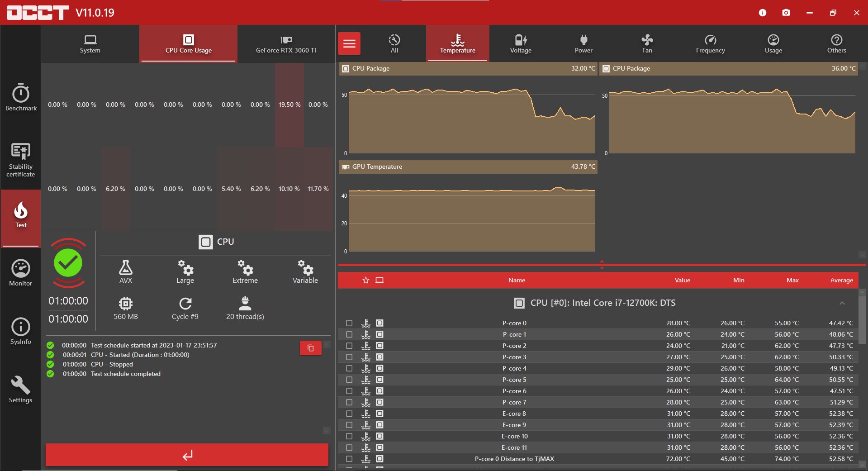Image resolution: width=868 pixels, height=471 pixels.
Task: Toggle checkbox for P-core 2 row
Action: [349, 346]
